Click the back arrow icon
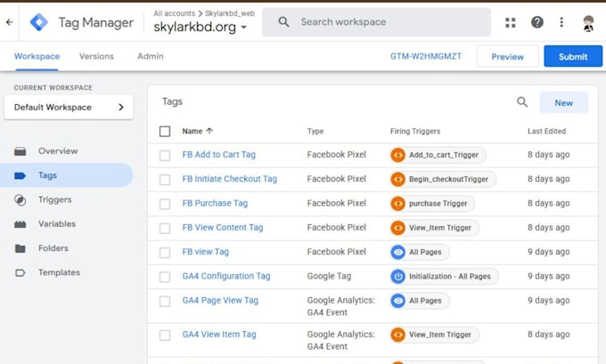Viewport: 606px width, 364px height. (9, 22)
